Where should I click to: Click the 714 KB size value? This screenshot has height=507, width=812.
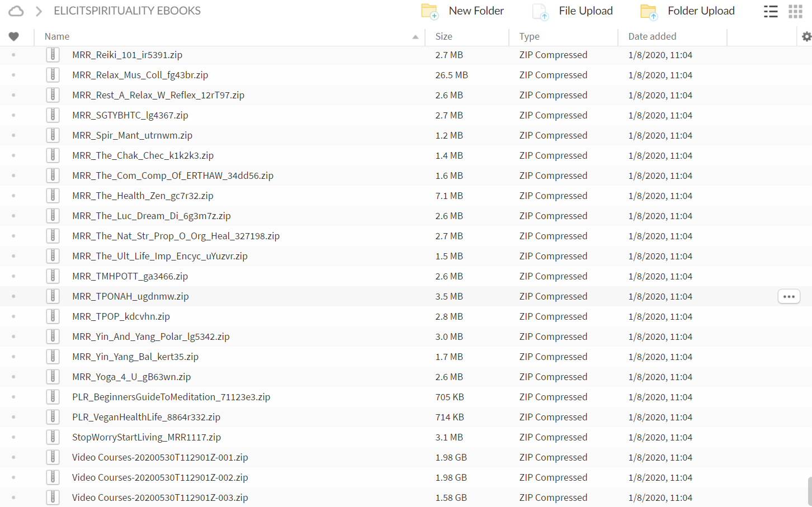[x=450, y=417]
